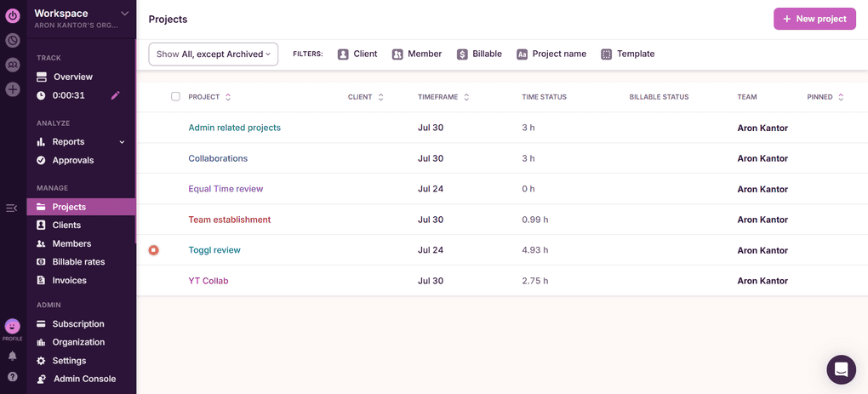Image resolution: width=868 pixels, height=394 pixels.
Task: Click the 0 h time status
Action: pos(528,189)
